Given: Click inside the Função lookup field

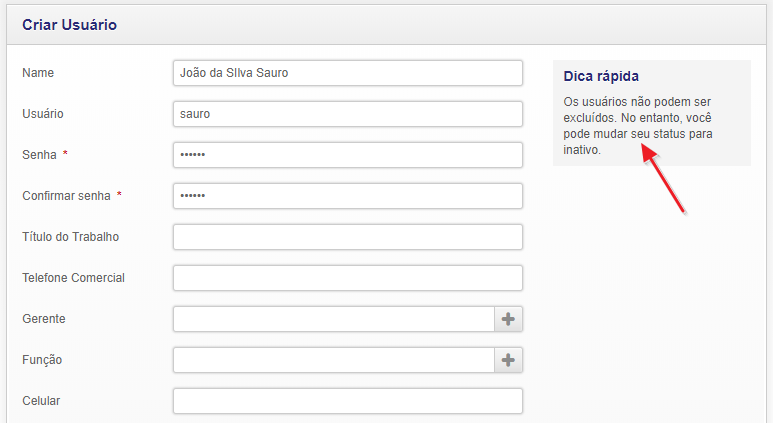Looking at the screenshot, I should [x=333, y=360].
